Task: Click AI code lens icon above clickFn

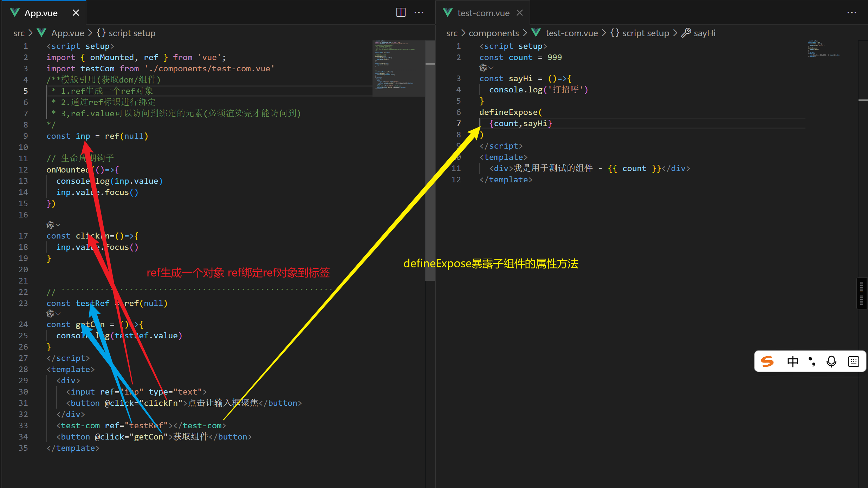Action: 50,225
